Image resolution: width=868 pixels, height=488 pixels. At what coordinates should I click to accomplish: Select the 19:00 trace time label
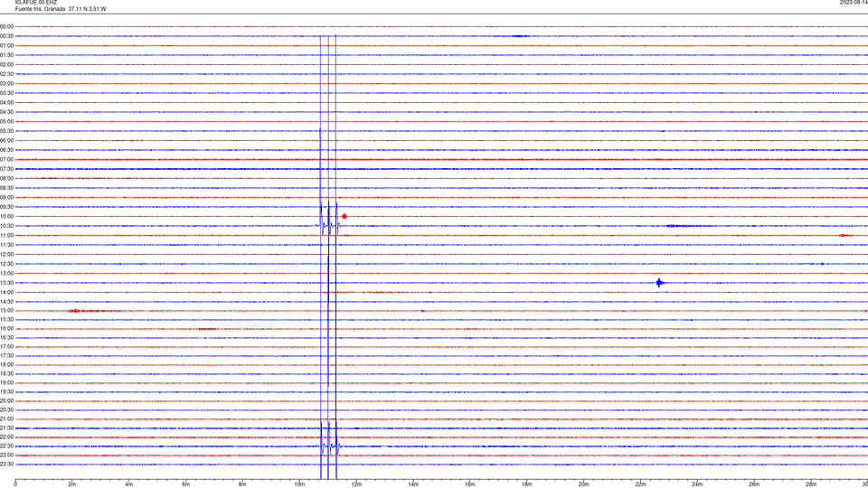(6, 383)
